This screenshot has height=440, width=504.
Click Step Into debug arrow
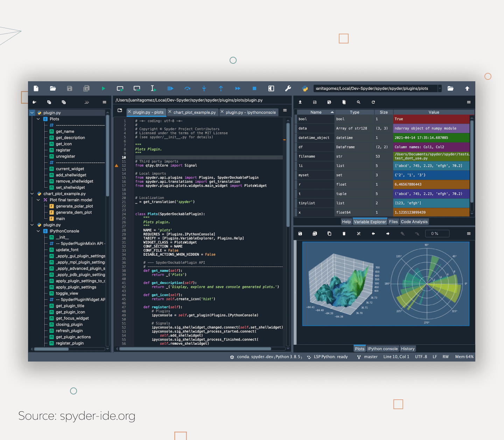[204, 89]
